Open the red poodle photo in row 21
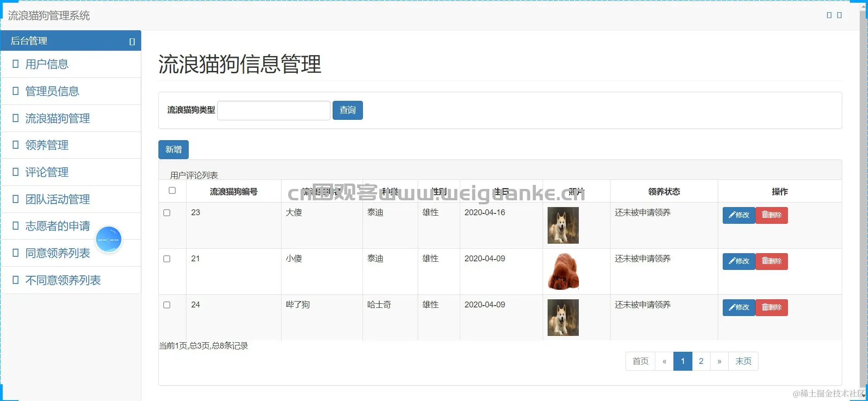This screenshot has height=401, width=868. tap(563, 271)
